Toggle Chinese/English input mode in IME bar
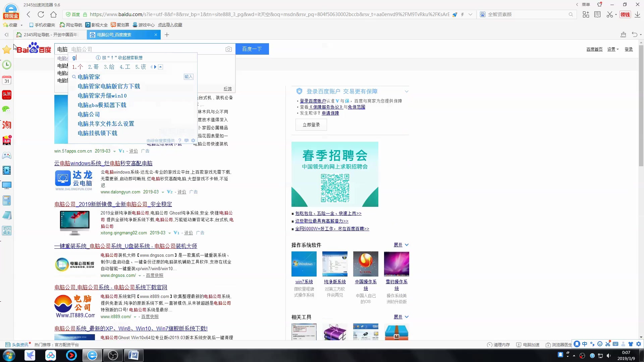 coord(585,344)
